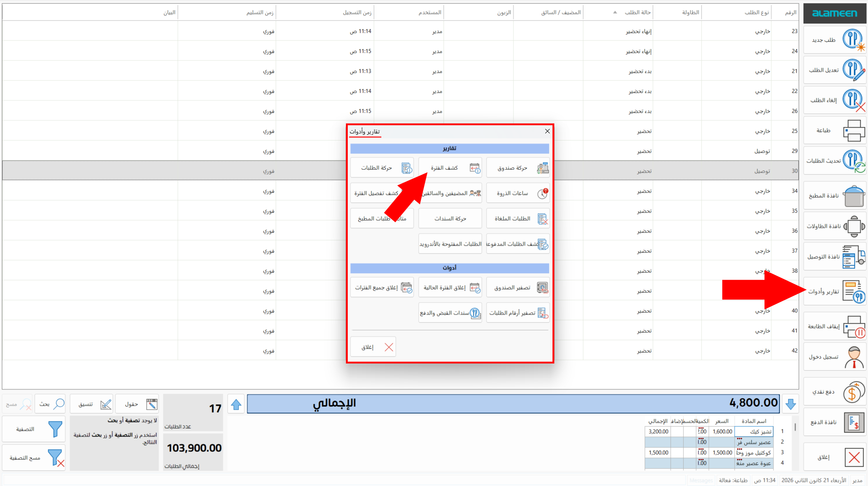868x486 pixels.
Task: Open حركة صندوق report in dialog
Action: click(x=518, y=168)
